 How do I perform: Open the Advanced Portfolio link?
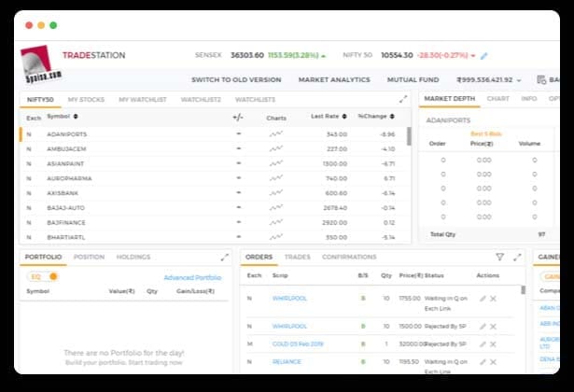(192, 278)
